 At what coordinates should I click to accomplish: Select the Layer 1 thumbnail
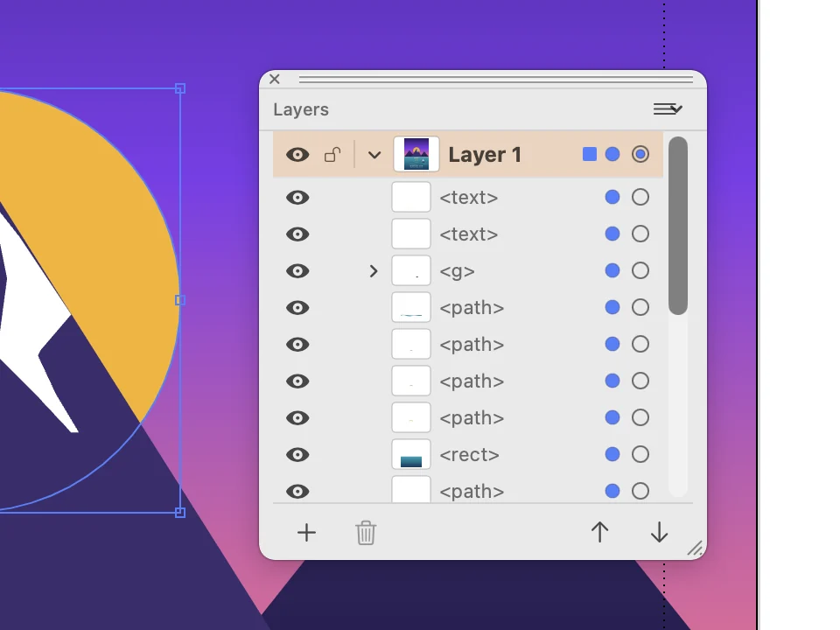click(x=416, y=154)
